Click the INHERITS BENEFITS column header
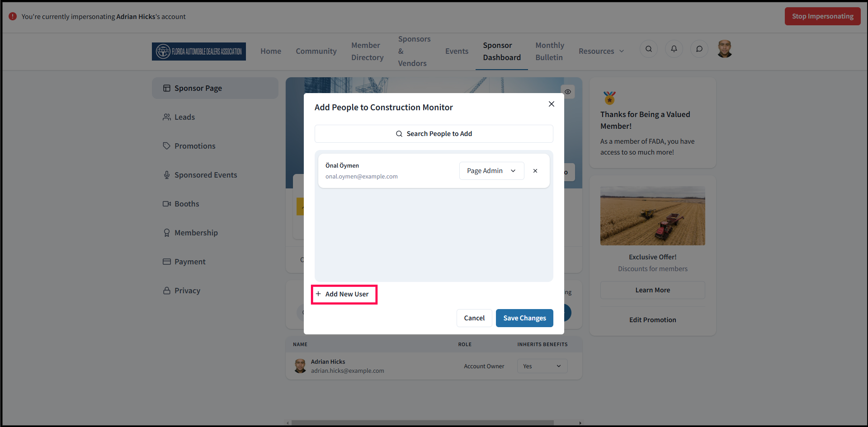Viewport: 868px width, 427px height. point(542,344)
